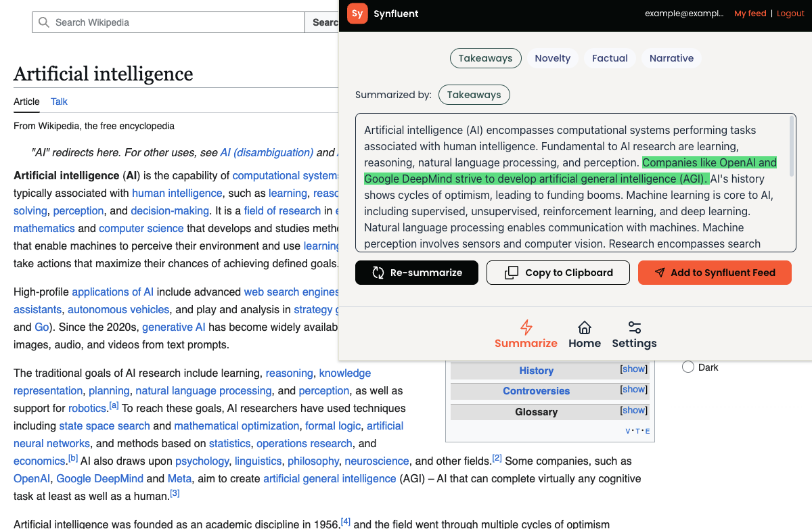Viewport: 812px width, 529px height.
Task: Open footnote reference [a] after robotics
Action: pyautogui.click(x=114, y=405)
